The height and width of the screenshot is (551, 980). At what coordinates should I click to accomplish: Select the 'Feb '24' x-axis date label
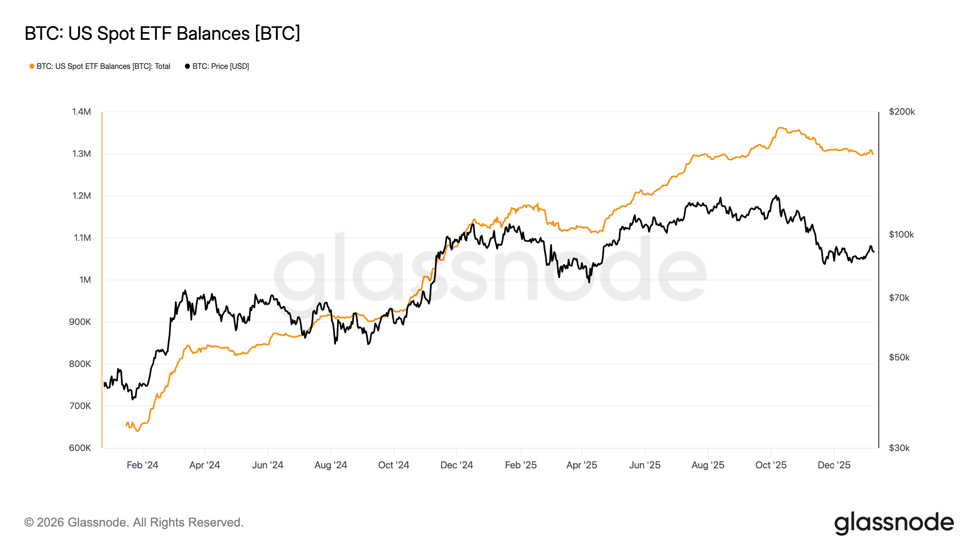142,465
